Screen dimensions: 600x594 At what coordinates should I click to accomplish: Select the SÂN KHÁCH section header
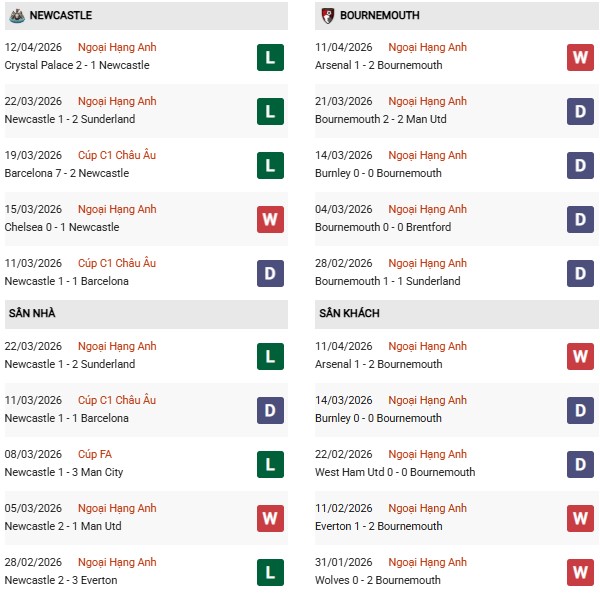[349, 313]
